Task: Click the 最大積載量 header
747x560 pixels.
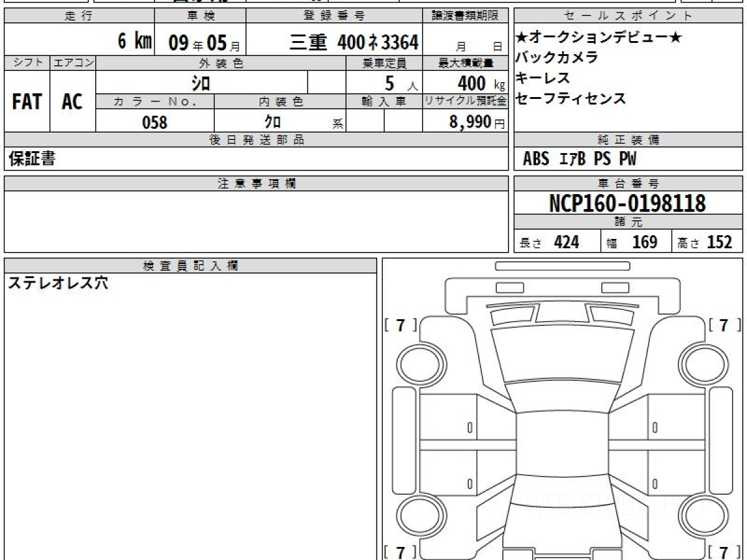Action: click(466, 63)
